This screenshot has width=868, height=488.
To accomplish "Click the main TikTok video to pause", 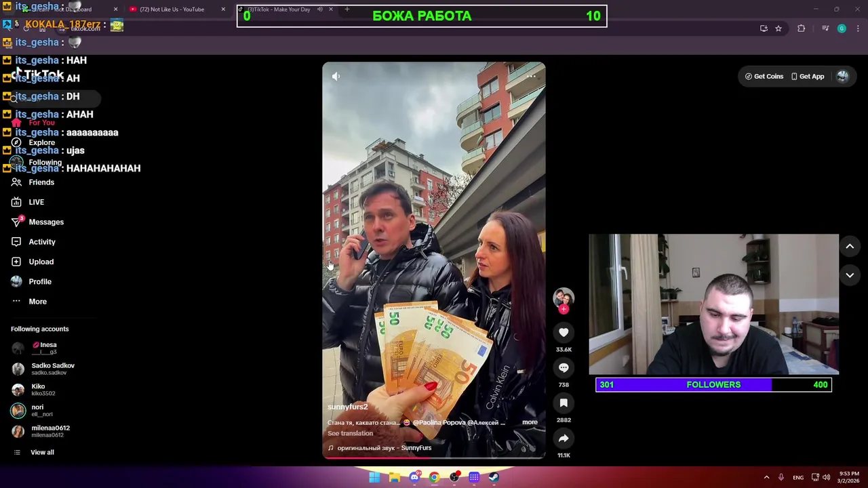I will coord(434,260).
